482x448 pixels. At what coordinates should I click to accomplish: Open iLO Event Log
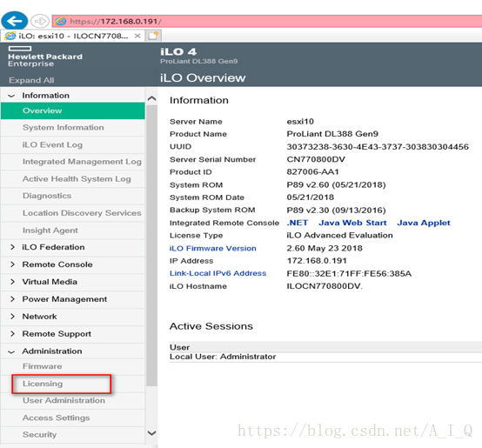73,144
